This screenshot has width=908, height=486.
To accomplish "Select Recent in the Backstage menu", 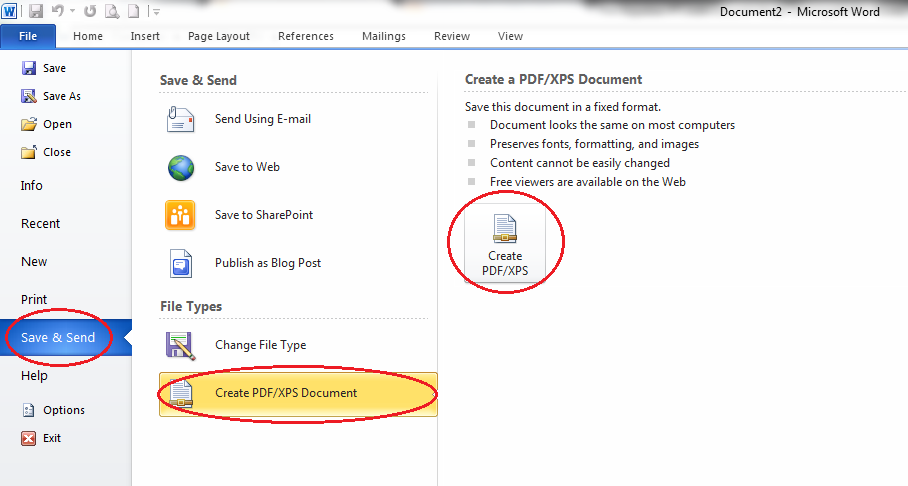I will [x=41, y=224].
